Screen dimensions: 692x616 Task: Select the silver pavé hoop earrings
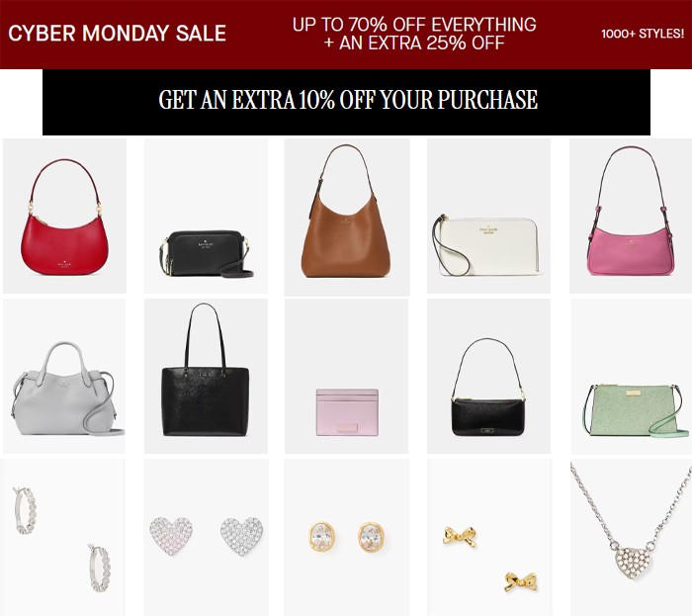click(62, 538)
